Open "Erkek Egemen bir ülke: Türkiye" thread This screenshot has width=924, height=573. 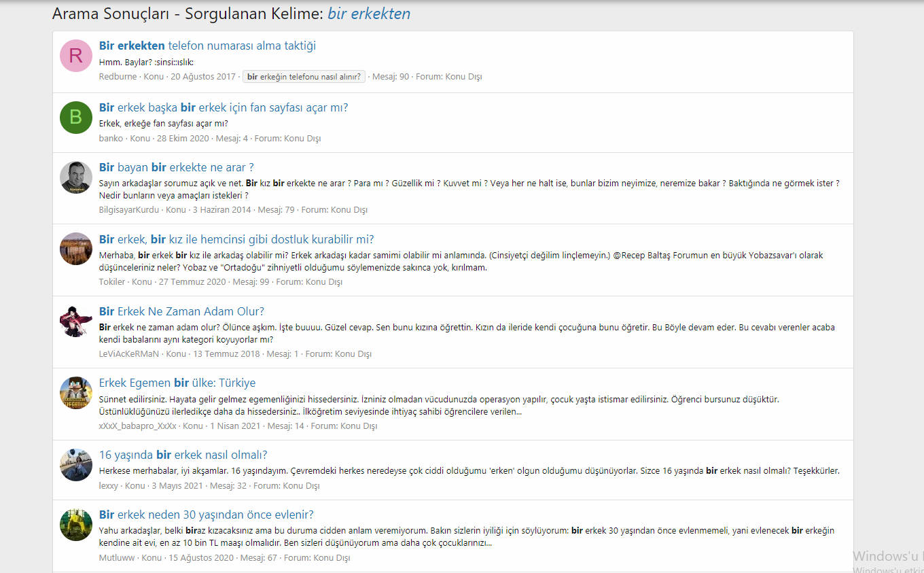pyautogui.click(x=177, y=383)
